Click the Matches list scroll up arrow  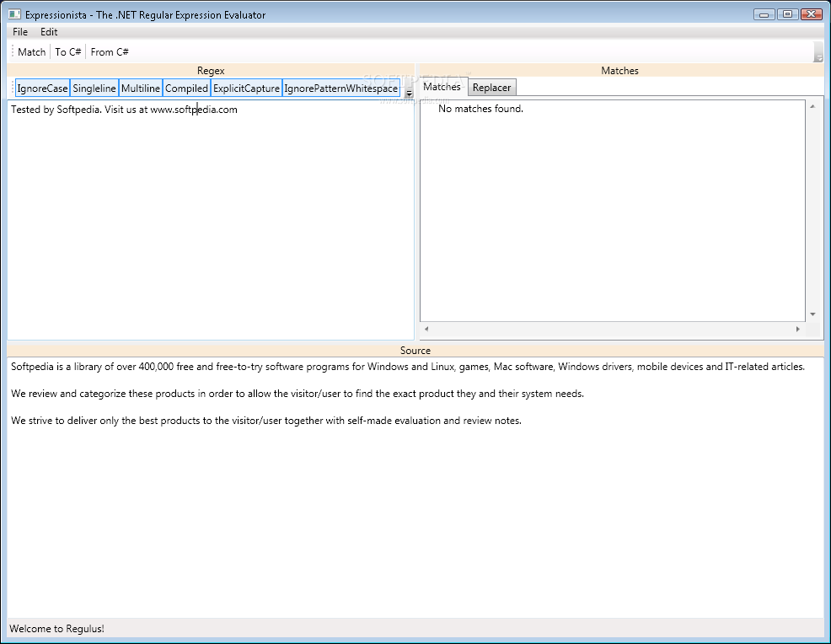pos(812,106)
